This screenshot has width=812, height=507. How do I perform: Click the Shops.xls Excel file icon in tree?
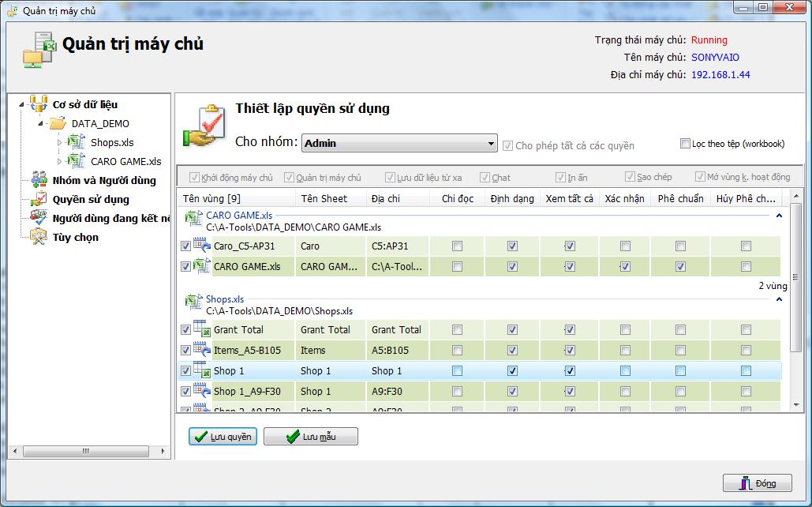pyautogui.click(x=77, y=142)
